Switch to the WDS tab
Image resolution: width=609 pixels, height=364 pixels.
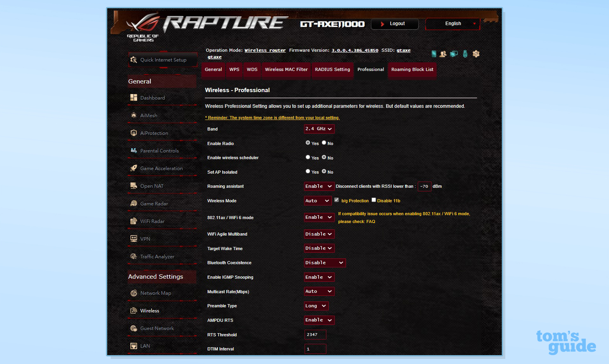[252, 69]
